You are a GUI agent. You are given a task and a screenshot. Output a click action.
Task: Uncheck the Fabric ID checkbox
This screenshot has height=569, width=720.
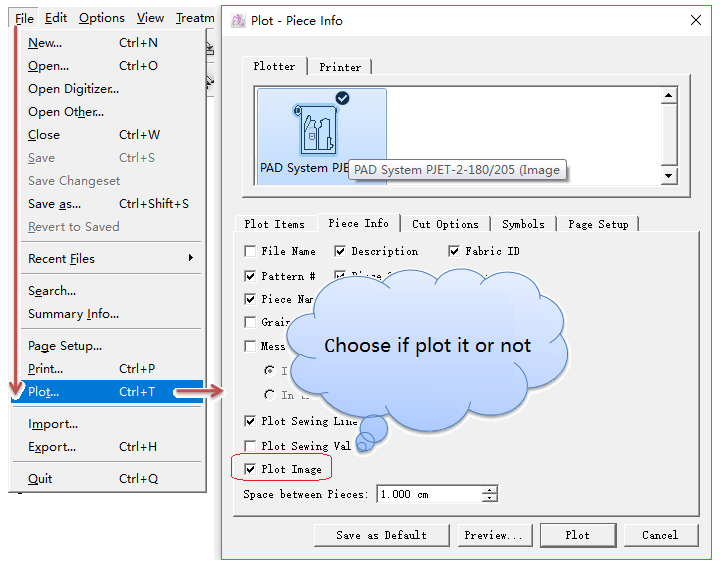(454, 252)
